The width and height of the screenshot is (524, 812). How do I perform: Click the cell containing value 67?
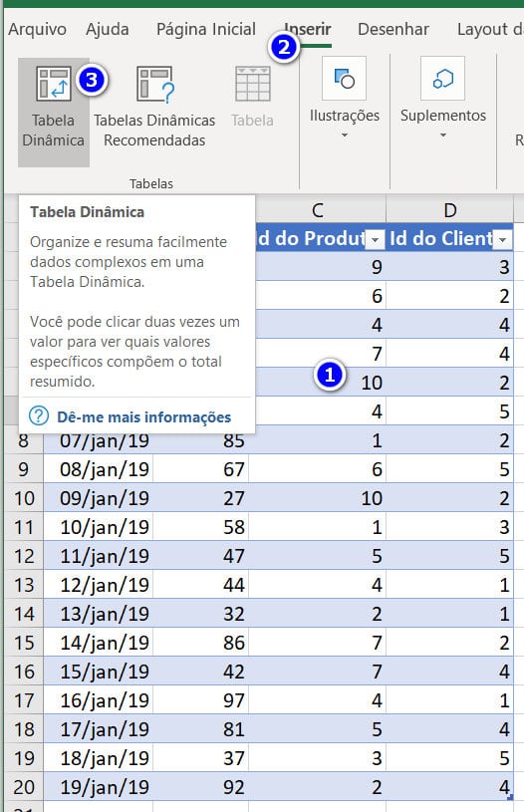pyautogui.click(x=201, y=469)
